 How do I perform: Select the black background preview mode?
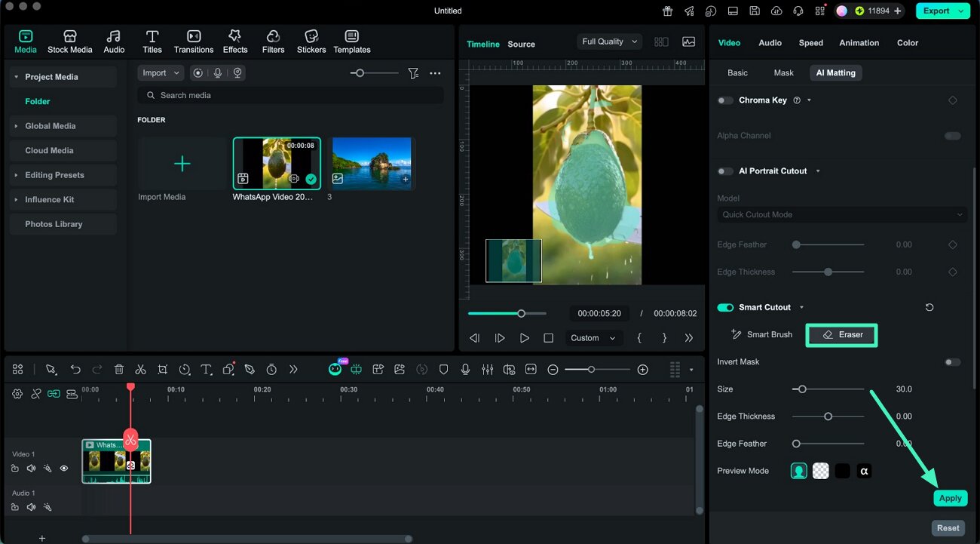click(x=843, y=471)
